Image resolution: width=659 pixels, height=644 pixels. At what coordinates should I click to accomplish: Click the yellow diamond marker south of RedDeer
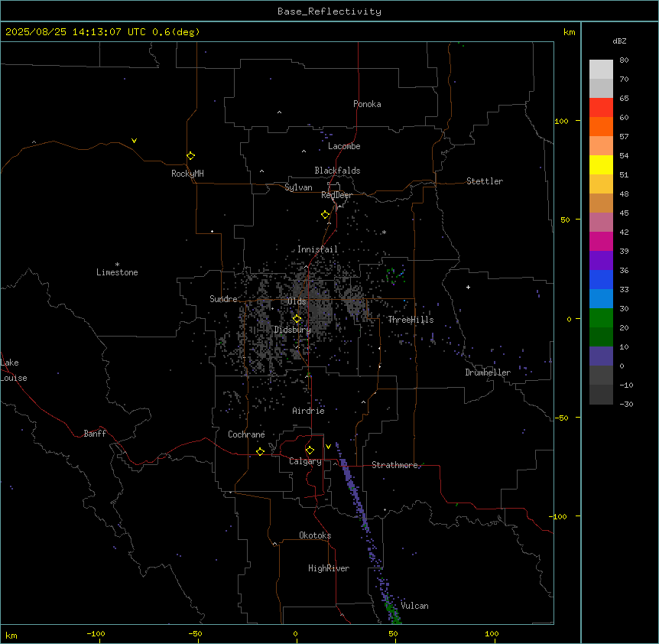(x=326, y=215)
